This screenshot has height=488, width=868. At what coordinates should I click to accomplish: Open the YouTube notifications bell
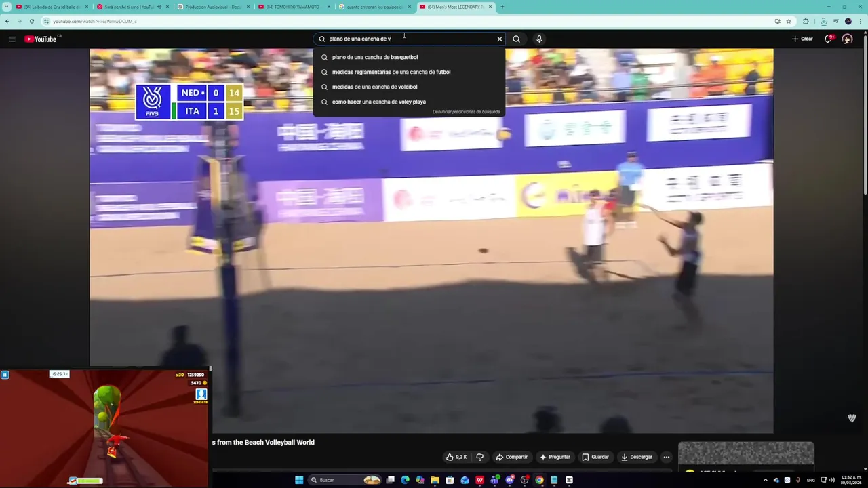pos(828,39)
